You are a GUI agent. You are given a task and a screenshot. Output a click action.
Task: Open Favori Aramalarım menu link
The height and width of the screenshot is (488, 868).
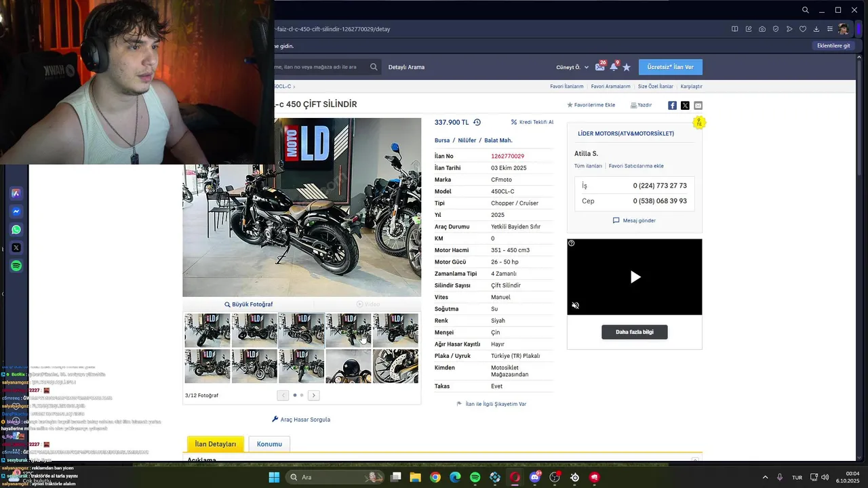coord(610,87)
